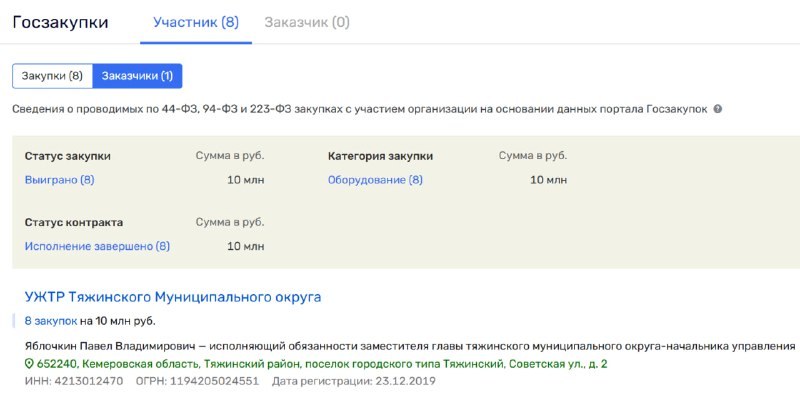Image resolution: width=800 pixels, height=399 pixels.
Task: Click the Статус контракта heading
Action: (x=74, y=223)
